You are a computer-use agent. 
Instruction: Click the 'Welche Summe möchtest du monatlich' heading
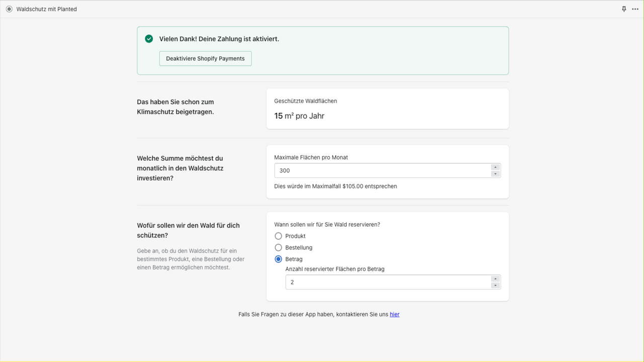(x=180, y=168)
